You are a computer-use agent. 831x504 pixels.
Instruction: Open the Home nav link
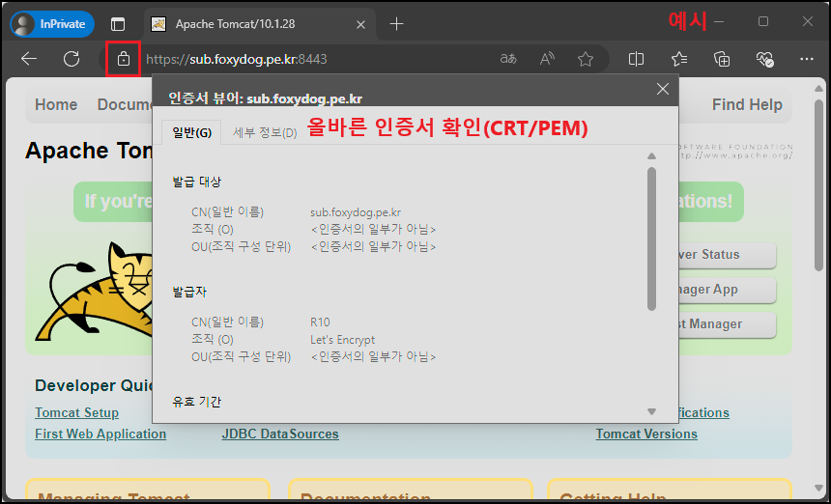[56, 105]
